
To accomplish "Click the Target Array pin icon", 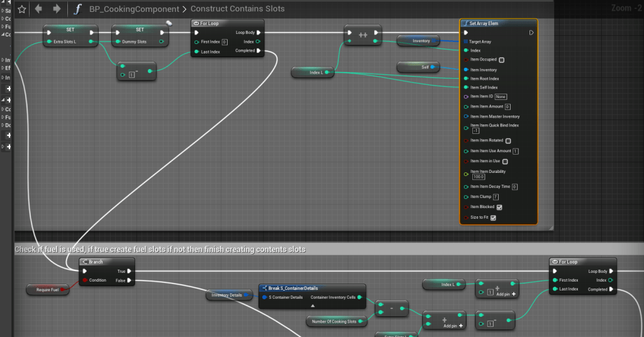I will coord(465,41).
